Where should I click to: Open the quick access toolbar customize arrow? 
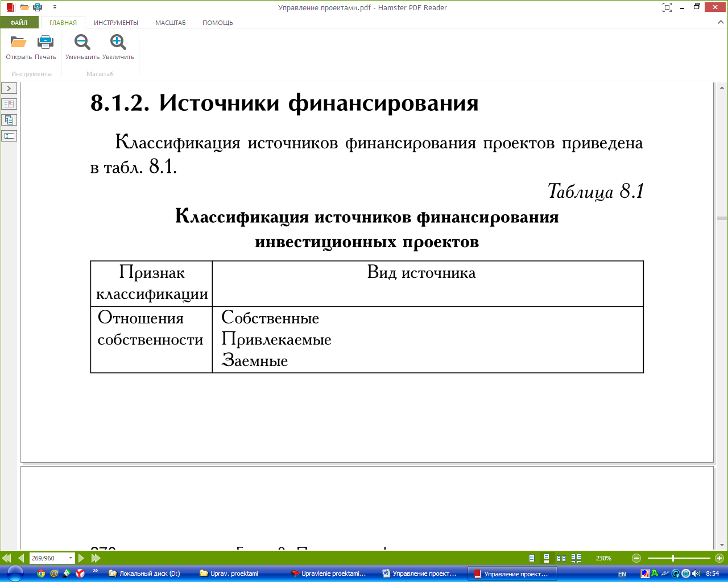click(55, 7)
